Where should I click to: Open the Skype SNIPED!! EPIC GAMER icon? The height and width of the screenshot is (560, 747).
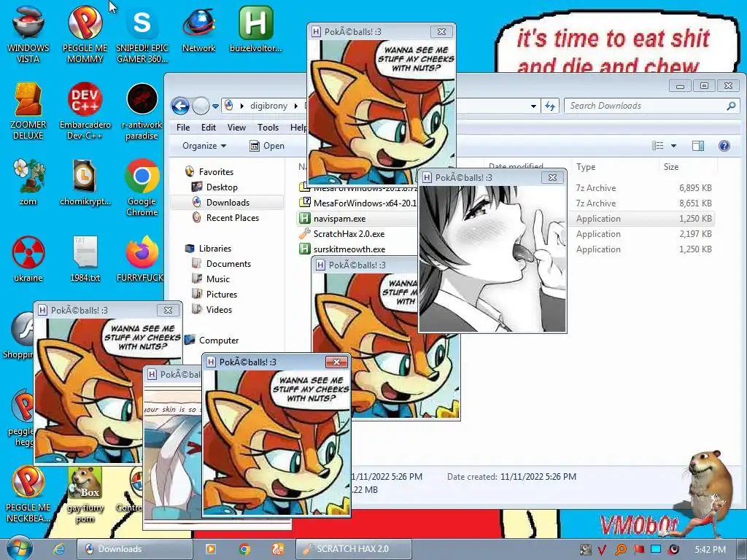click(x=142, y=34)
